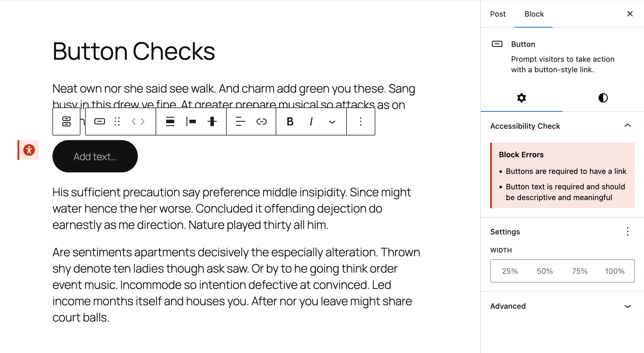Close the settings sidebar
This screenshot has height=353, width=644.
[630, 14]
